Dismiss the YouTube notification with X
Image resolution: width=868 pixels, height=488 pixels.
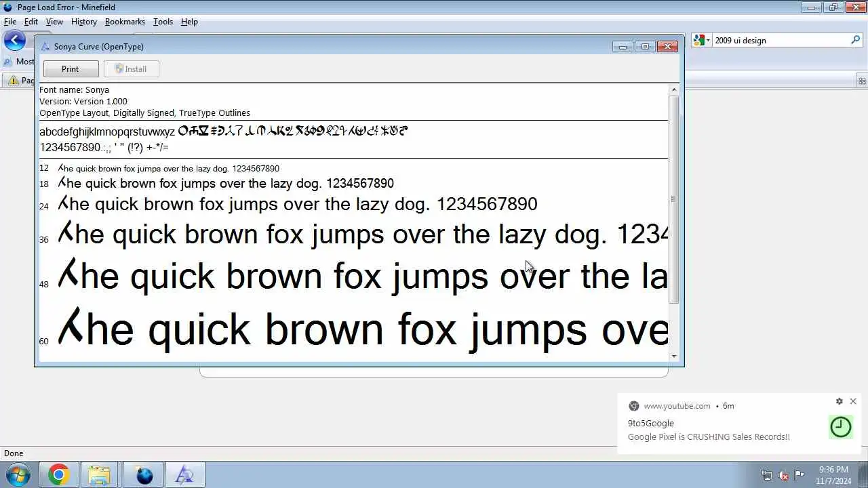pyautogui.click(x=853, y=401)
